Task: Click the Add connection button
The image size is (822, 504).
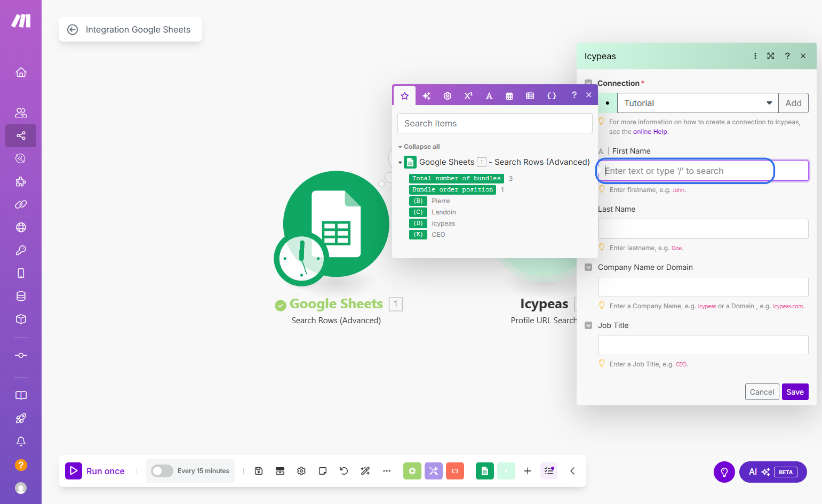Action: tap(793, 103)
